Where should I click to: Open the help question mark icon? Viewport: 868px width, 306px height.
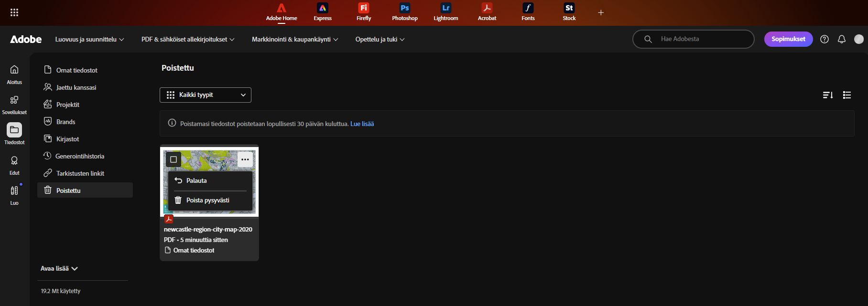point(825,39)
